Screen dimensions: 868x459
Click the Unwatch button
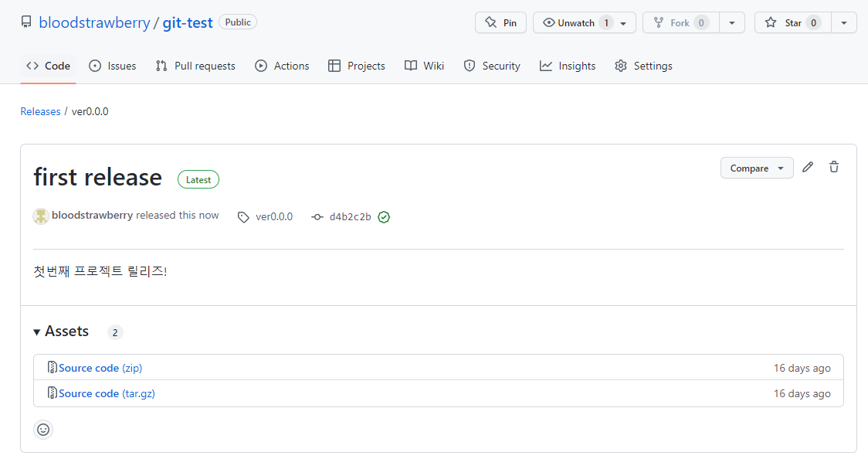click(x=585, y=22)
